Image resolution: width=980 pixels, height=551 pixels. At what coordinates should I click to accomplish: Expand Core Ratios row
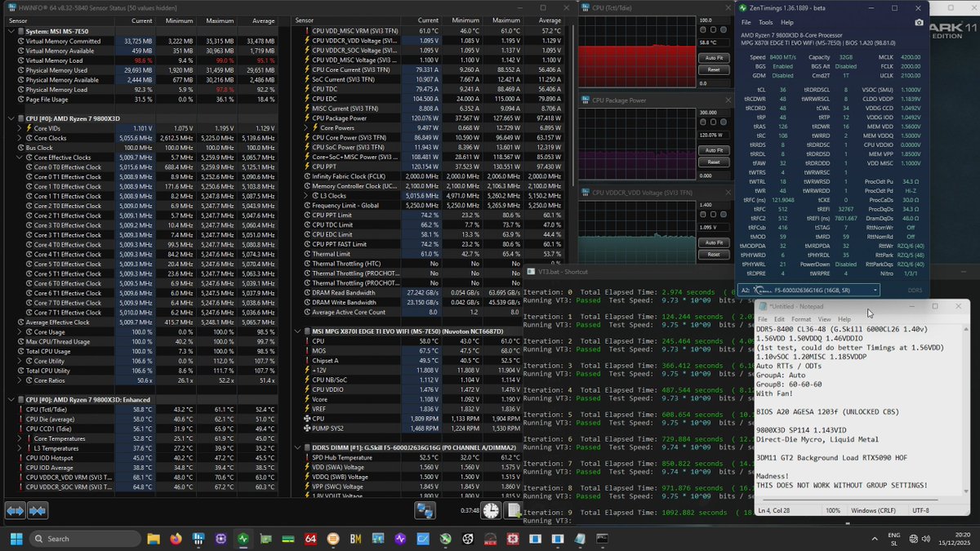[x=20, y=380]
